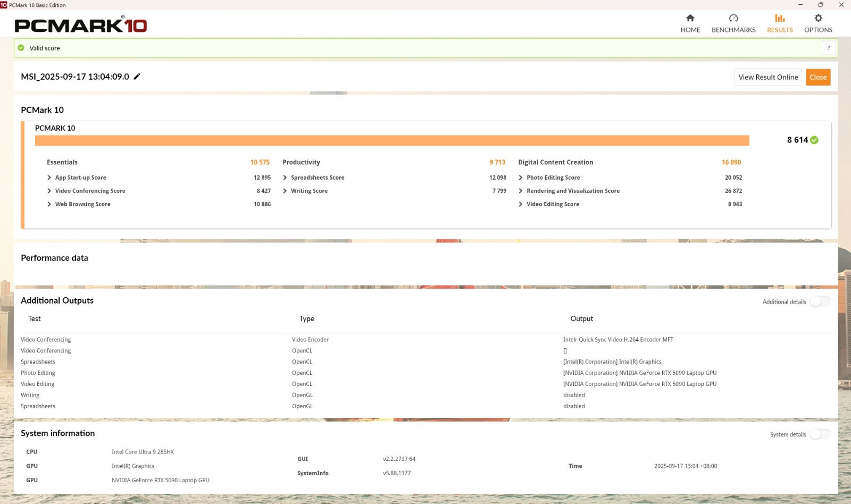851x504 pixels.
Task: Click the Type column header
Action: [x=307, y=319]
